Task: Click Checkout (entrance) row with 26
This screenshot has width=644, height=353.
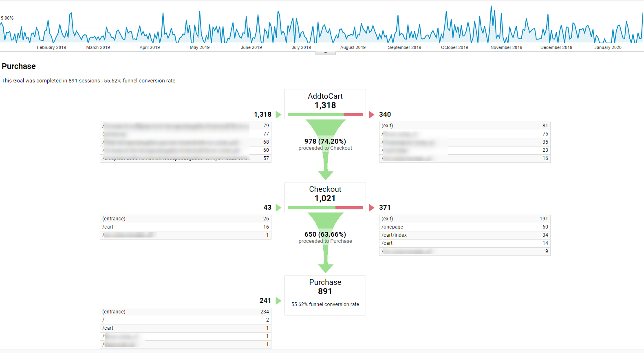Action: (185, 219)
